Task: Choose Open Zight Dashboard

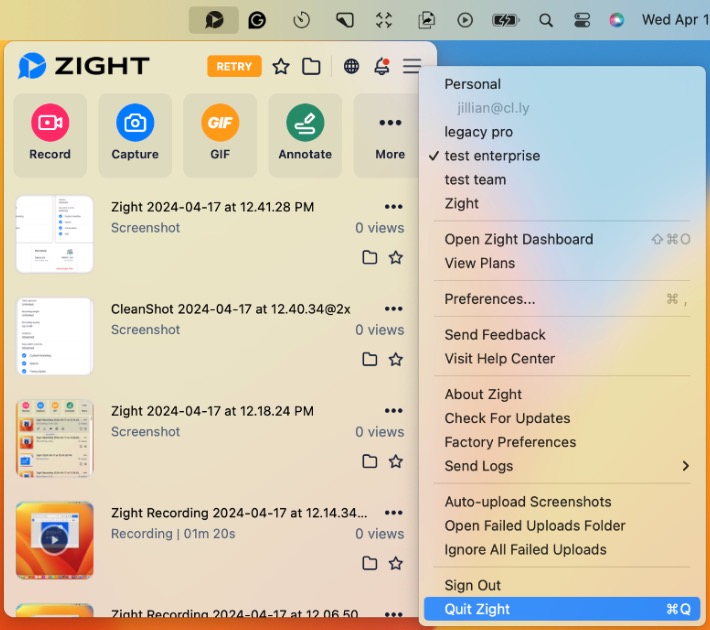Action: tap(562, 239)
